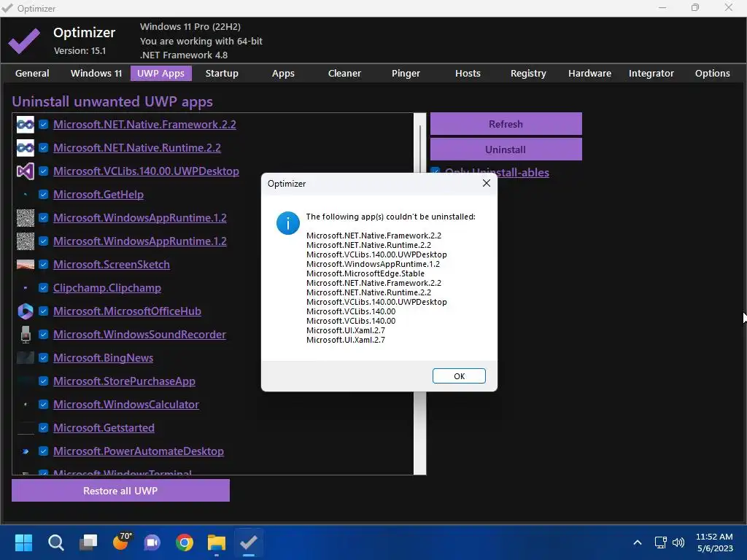Uncheck Microsoft.NET.Native.Framework.2.2 checkbox
Image resolution: width=747 pixels, height=560 pixels.
[x=43, y=125]
